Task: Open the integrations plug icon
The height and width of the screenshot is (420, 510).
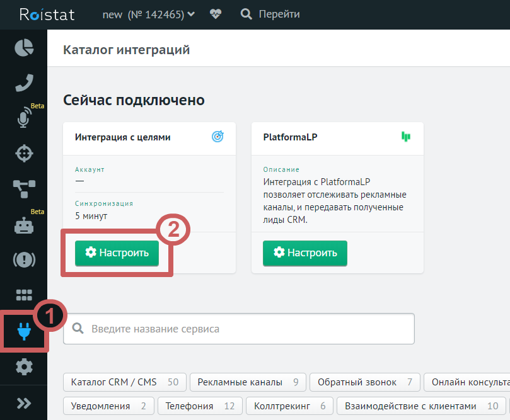Action: point(24,331)
